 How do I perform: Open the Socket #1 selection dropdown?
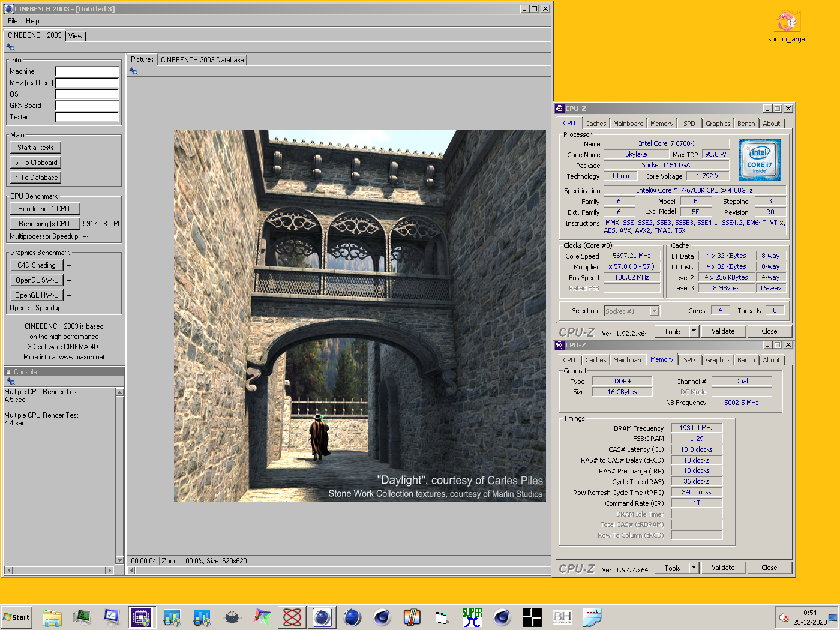click(631, 311)
